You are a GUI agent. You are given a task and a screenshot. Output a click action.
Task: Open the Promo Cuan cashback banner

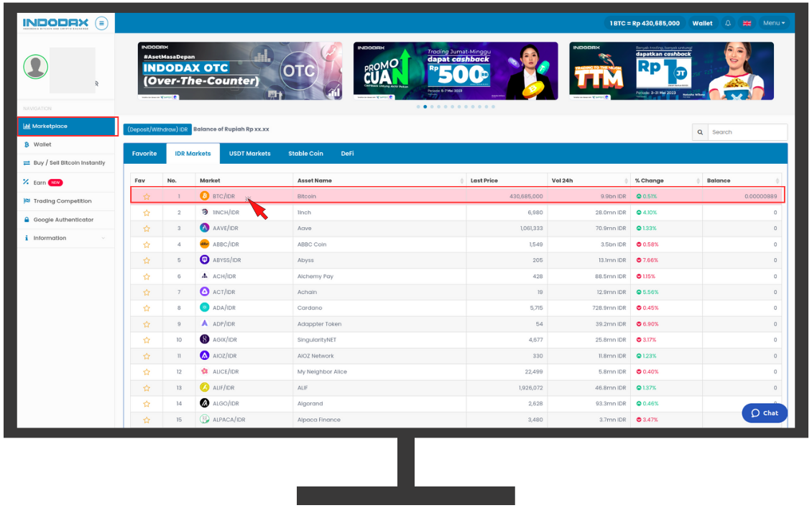tap(456, 71)
